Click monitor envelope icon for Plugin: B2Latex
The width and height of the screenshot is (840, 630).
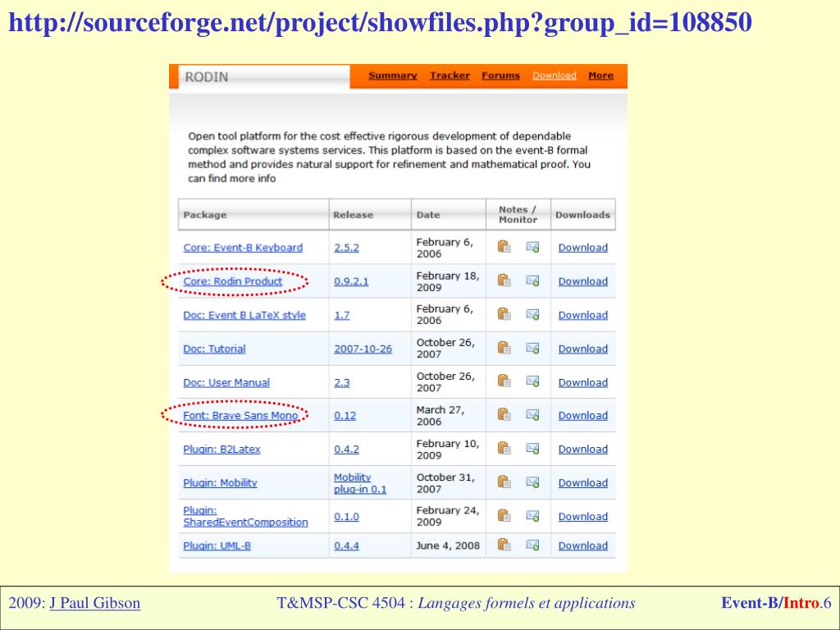[x=532, y=449]
